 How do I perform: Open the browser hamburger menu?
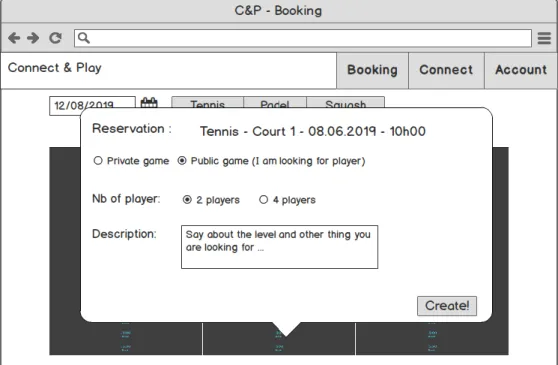pos(544,38)
